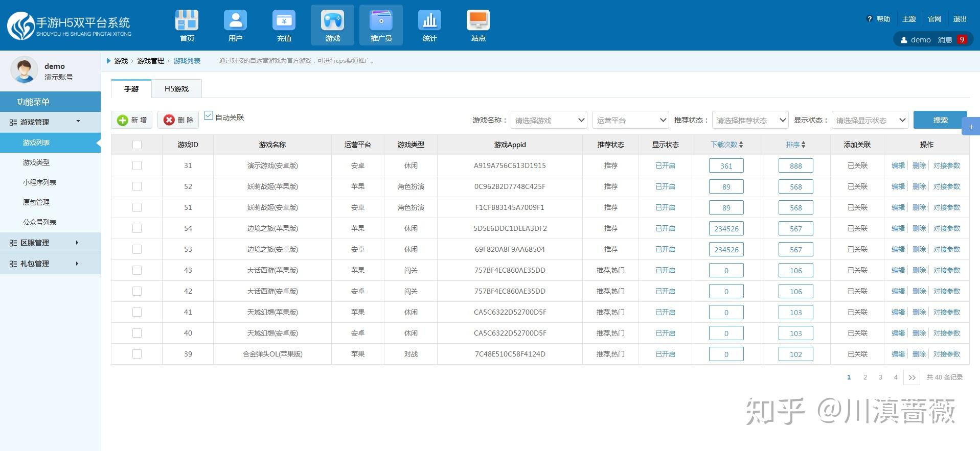Toggle the 自动关联 checkbox

208,116
